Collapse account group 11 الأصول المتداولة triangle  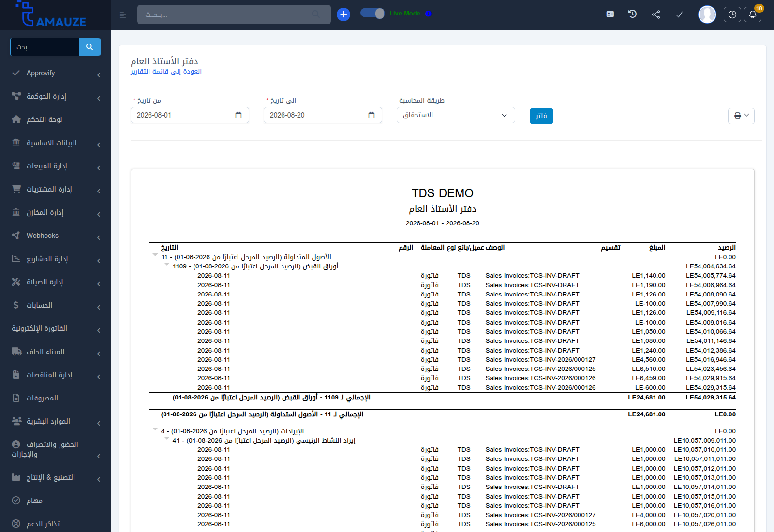(x=155, y=255)
